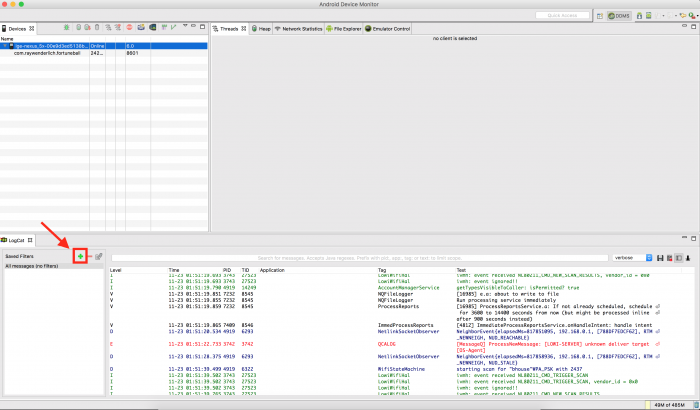This screenshot has height=410, width=700.
Task: Toggle Display Saved Filters view icon
Action: click(679, 258)
